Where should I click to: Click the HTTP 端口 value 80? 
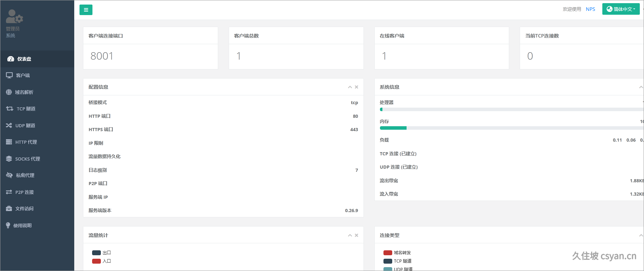(355, 116)
